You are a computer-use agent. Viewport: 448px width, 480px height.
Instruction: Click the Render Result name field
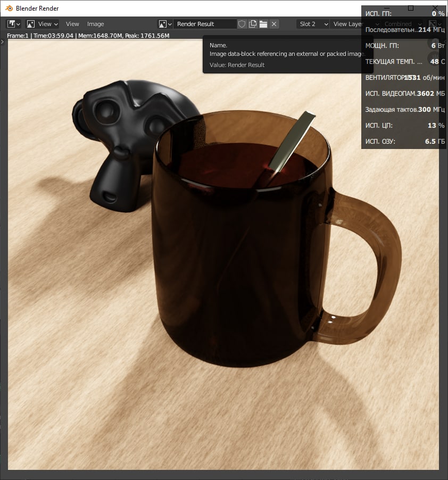pos(205,24)
